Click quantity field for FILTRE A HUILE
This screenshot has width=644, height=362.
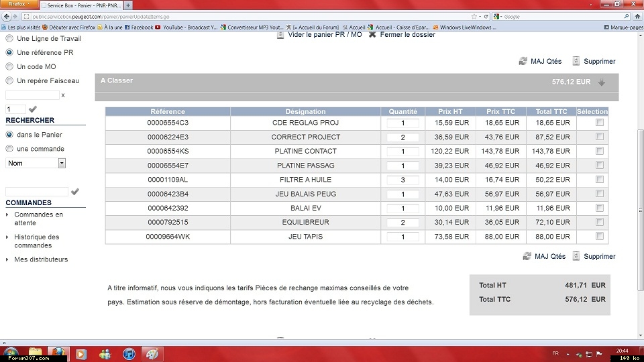pos(403,180)
